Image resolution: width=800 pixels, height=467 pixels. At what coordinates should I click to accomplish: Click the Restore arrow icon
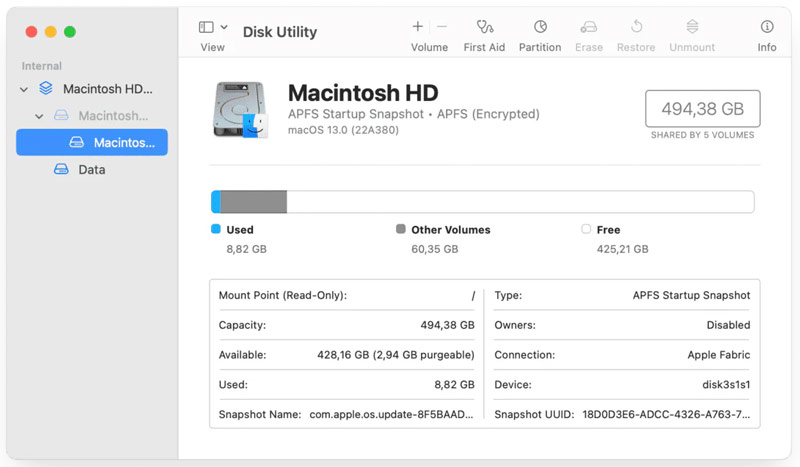[x=636, y=26]
